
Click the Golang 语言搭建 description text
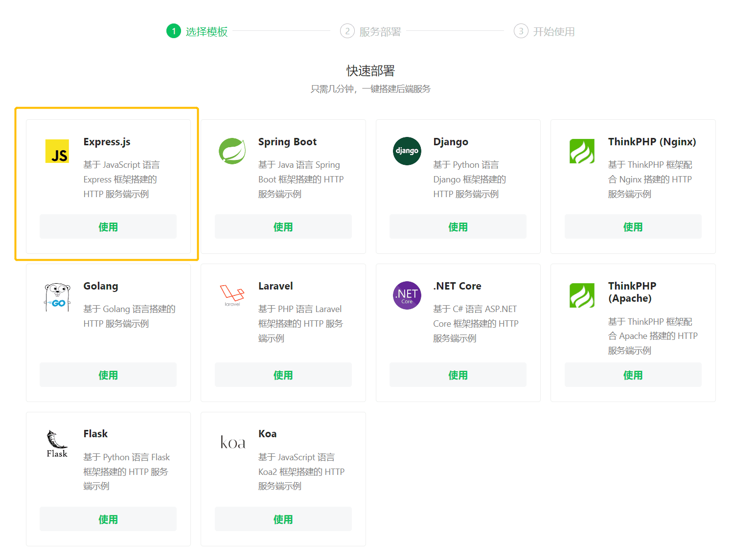point(129,316)
